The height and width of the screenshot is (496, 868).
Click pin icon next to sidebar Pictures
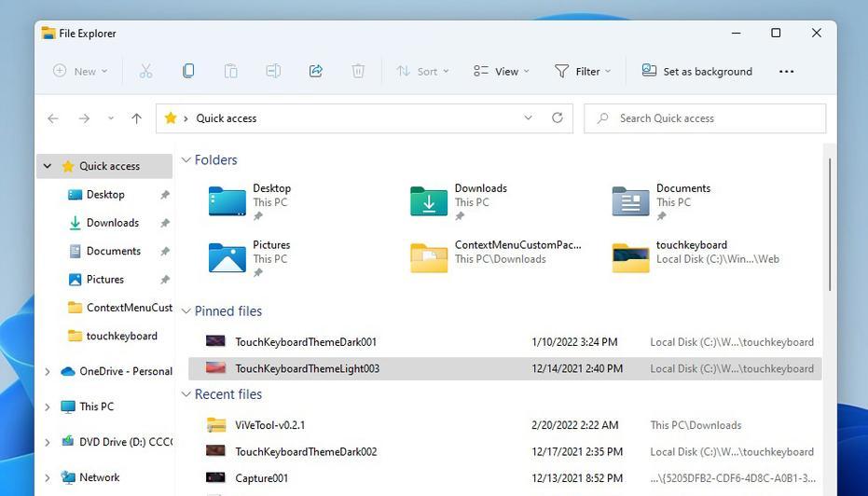[164, 280]
